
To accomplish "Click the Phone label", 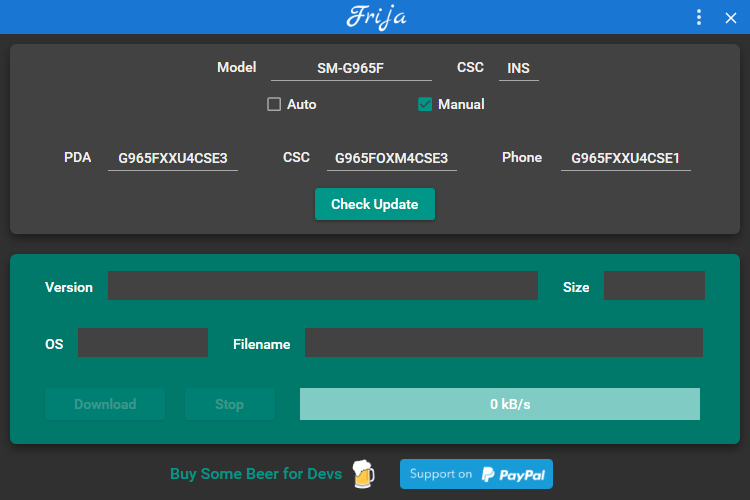I will point(522,157).
